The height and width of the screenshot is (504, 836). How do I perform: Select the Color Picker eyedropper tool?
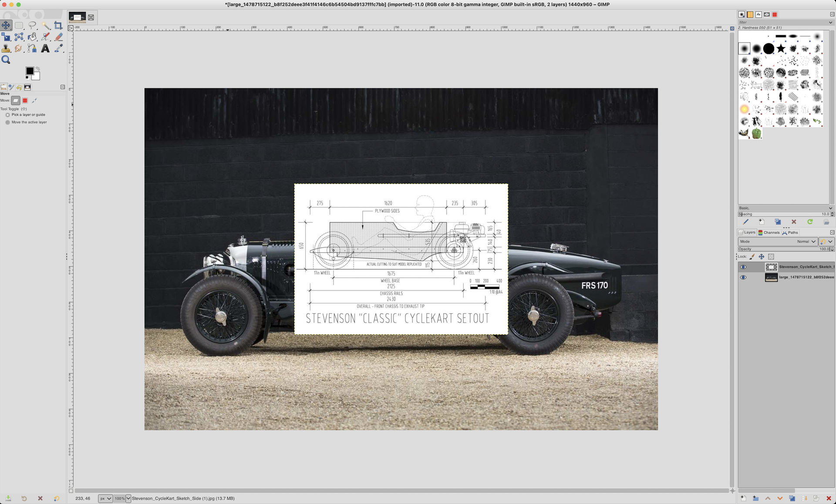58,48
